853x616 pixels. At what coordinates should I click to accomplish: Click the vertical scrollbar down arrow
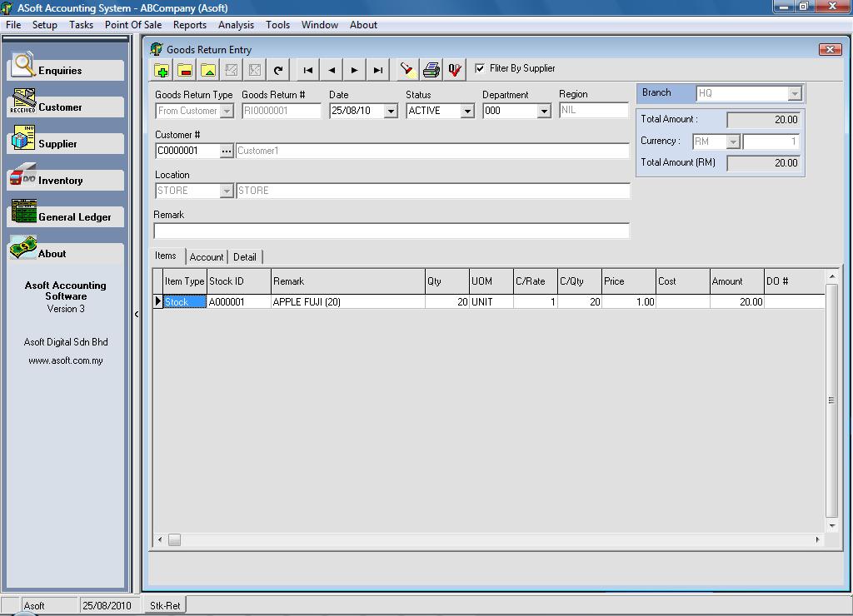pyautogui.click(x=832, y=526)
